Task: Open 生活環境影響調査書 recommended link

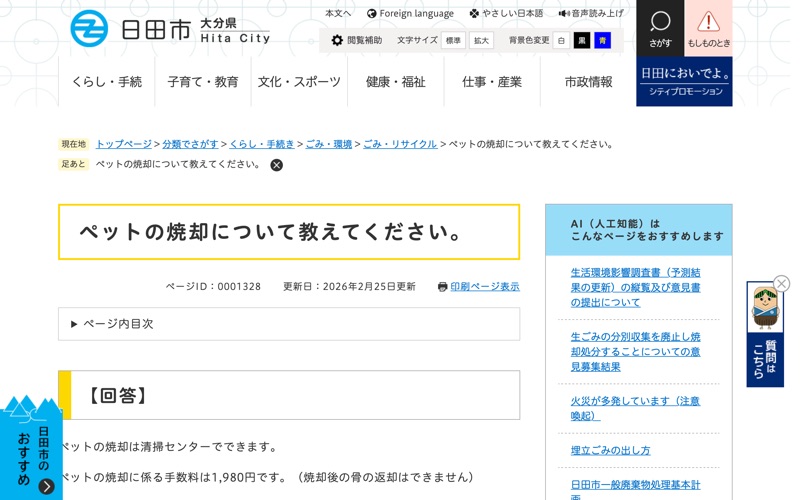Action: pos(635,287)
